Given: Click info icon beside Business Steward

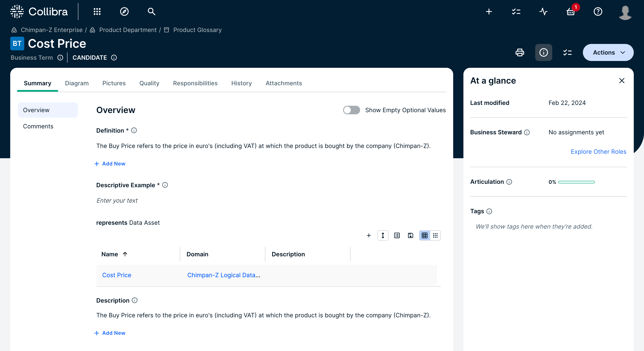Looking at the screenshot, I should 527,132.
